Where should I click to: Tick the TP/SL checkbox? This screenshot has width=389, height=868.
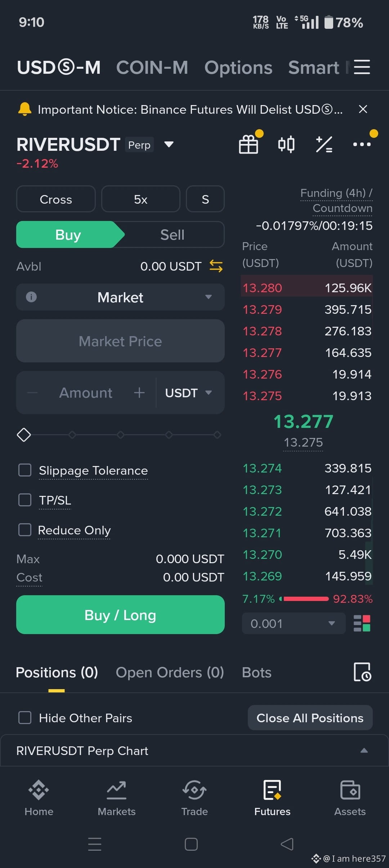tap(25, 500)
